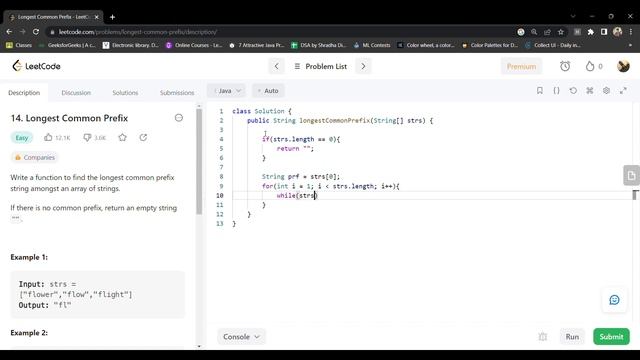Open the LeetCode profile avatar

tap(623, 66)
